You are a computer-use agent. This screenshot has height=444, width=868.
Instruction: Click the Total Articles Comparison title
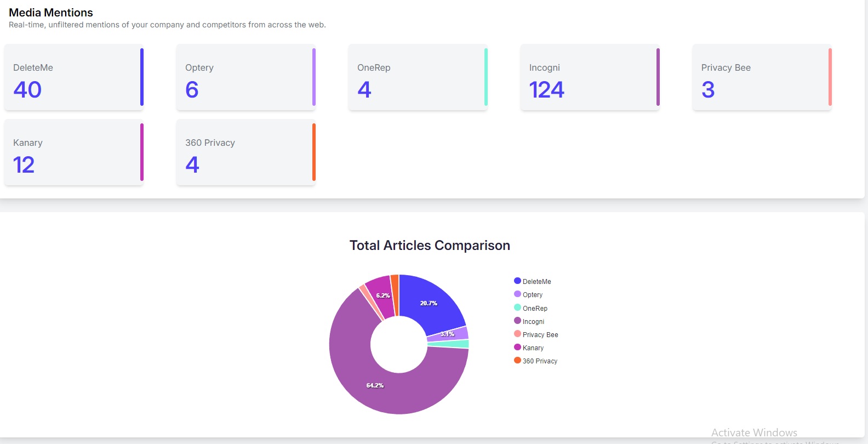(430, 246)
